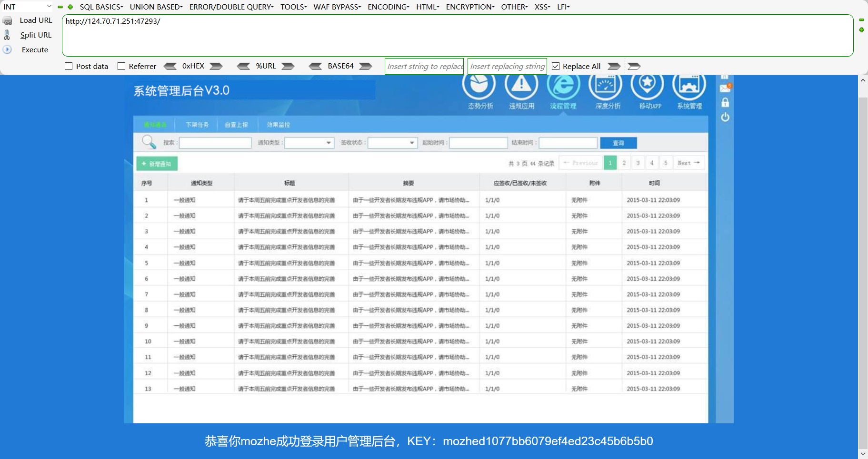
Task: Open 深度分析 gauge icon
Action: coord(606,86)
